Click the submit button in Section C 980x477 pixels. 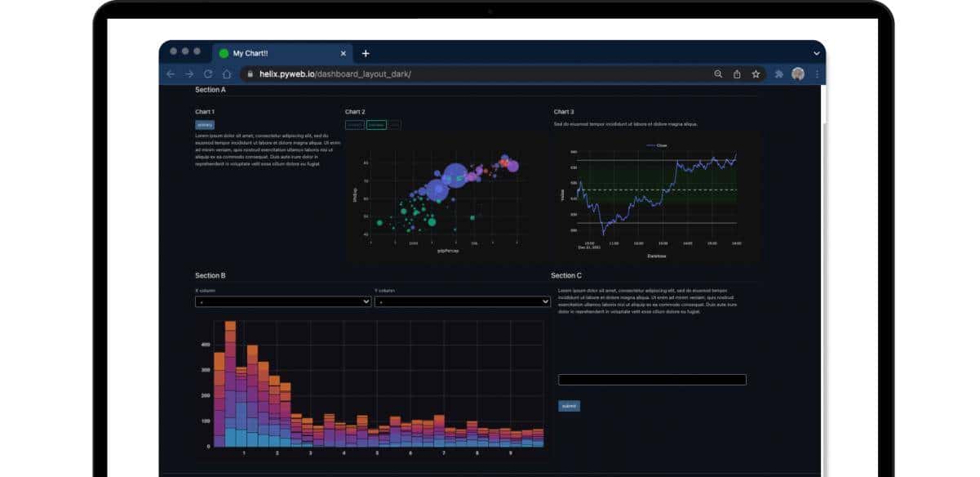[x=569, y=406]
